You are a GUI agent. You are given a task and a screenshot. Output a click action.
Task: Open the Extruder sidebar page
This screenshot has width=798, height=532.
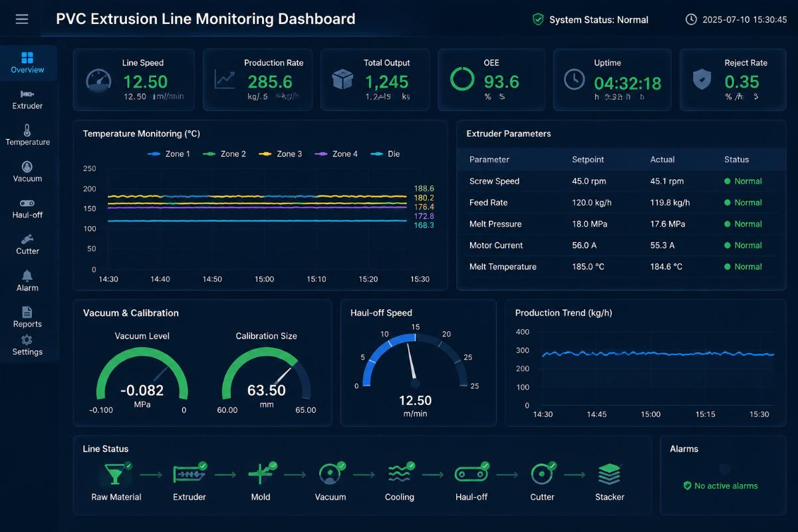(x=27, y=100)
